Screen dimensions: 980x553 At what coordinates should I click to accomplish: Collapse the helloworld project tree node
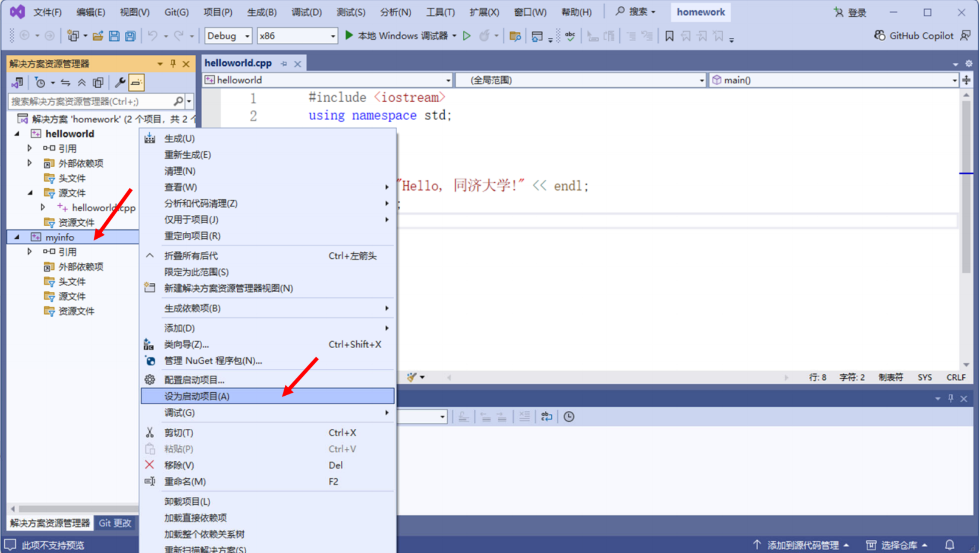coord(17,134)
